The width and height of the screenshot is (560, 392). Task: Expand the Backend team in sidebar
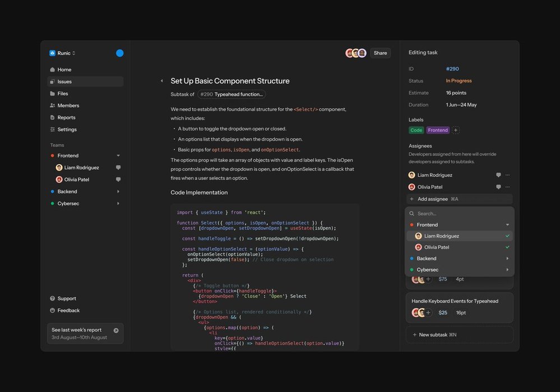click(x=118, y=192)
